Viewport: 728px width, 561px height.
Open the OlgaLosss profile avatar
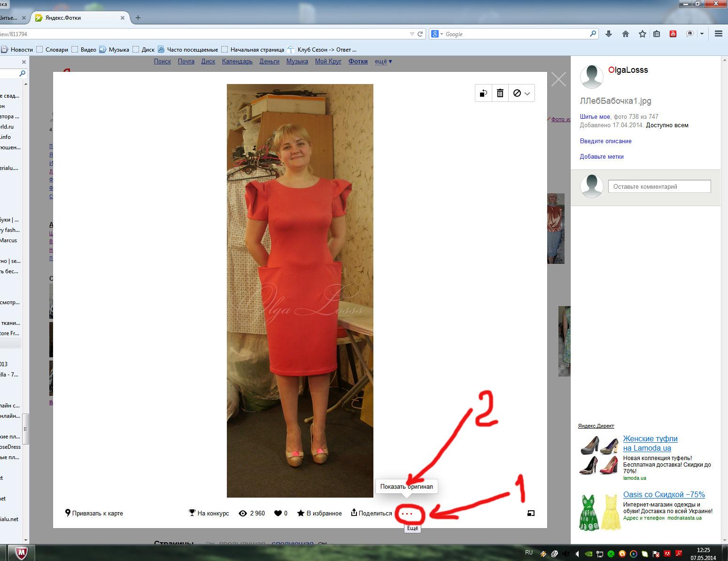(x=591, y=77)
